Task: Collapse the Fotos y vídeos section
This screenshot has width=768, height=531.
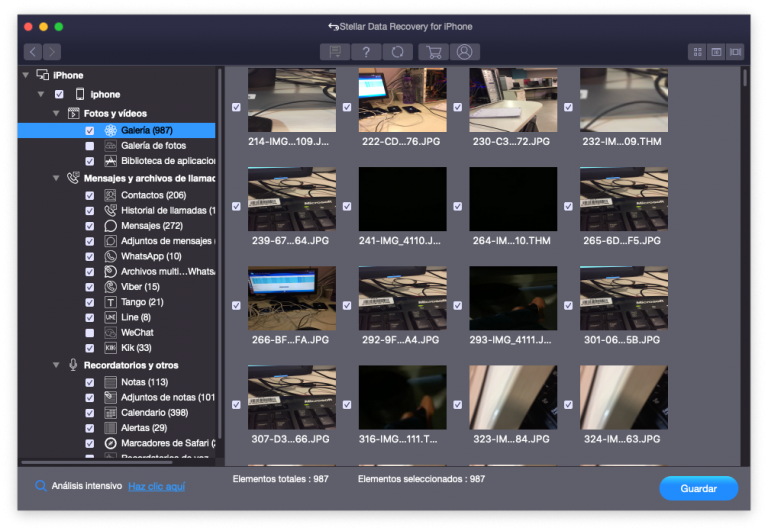Action: pos(56,113)
